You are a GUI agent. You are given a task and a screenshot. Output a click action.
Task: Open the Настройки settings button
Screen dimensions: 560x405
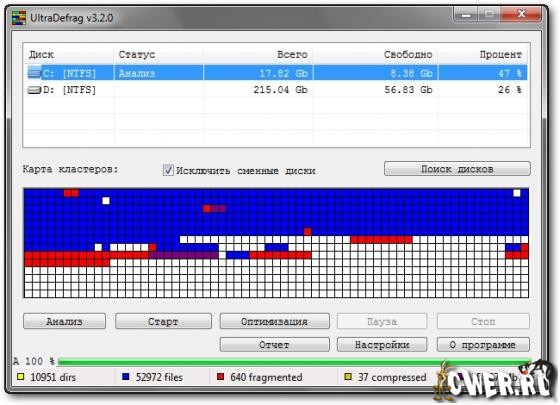(382, 345)
